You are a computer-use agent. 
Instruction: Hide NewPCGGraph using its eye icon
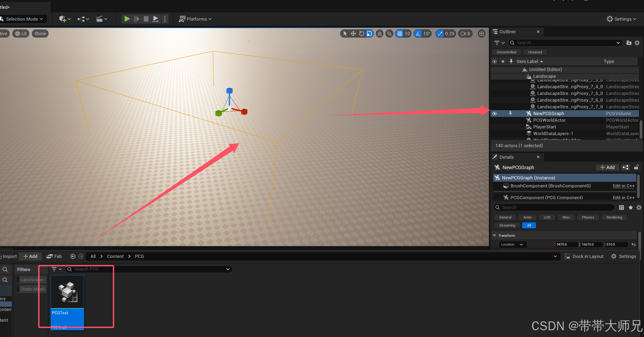(495, 114)
